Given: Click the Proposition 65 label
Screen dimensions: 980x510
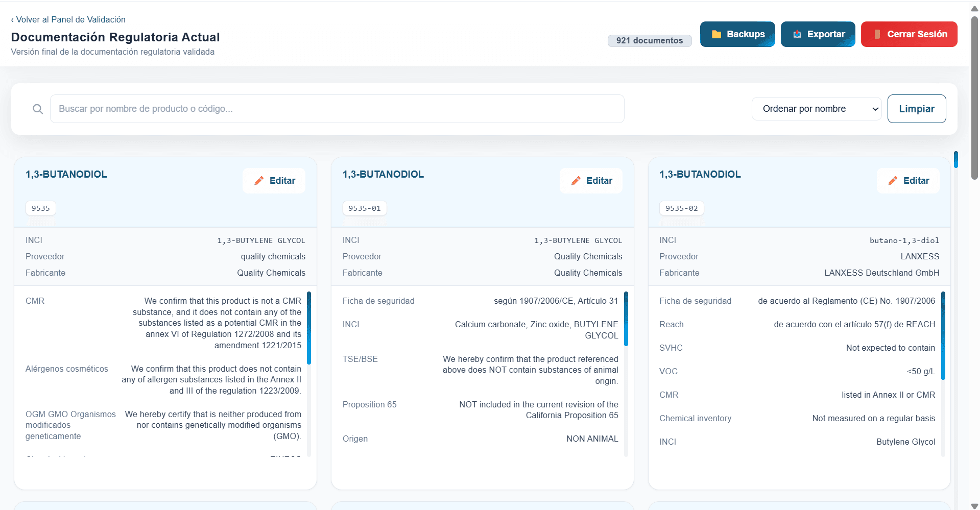Looking at the screenshot, I should 370,404.
